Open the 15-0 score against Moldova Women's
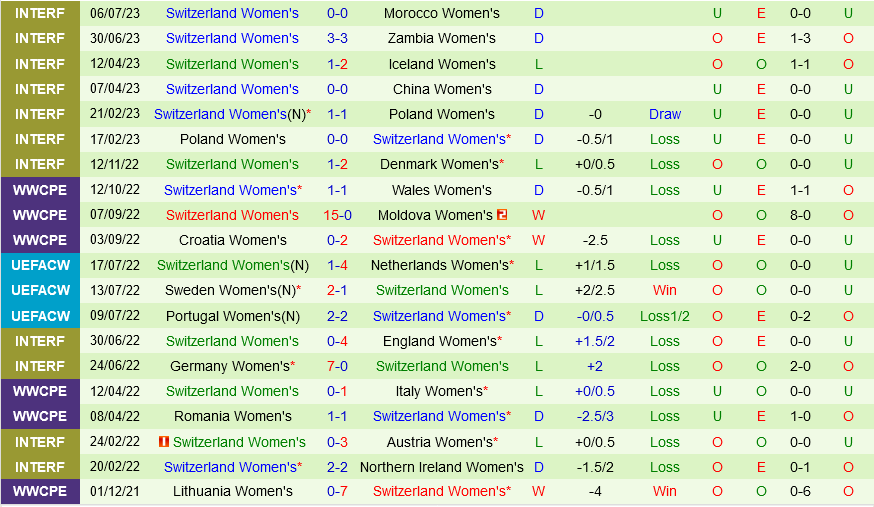This screenshot has height=507, width=874. (x=337, y=215)
